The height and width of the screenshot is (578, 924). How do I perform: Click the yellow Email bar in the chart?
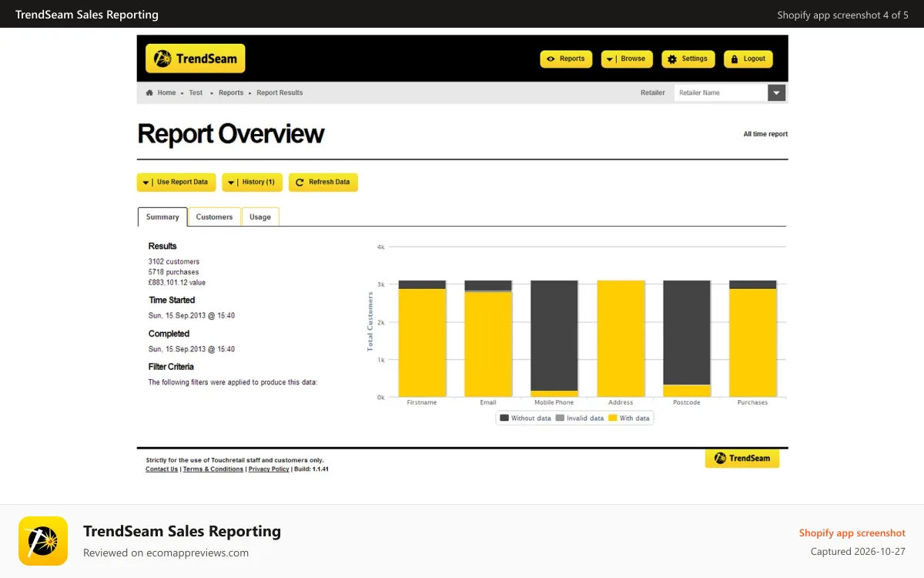(x=488, y=344)
